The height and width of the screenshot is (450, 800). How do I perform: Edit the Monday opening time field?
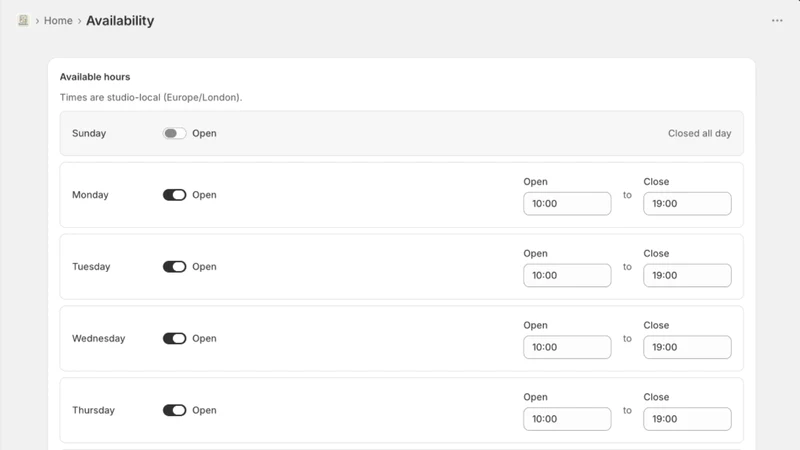click(567, 204)
